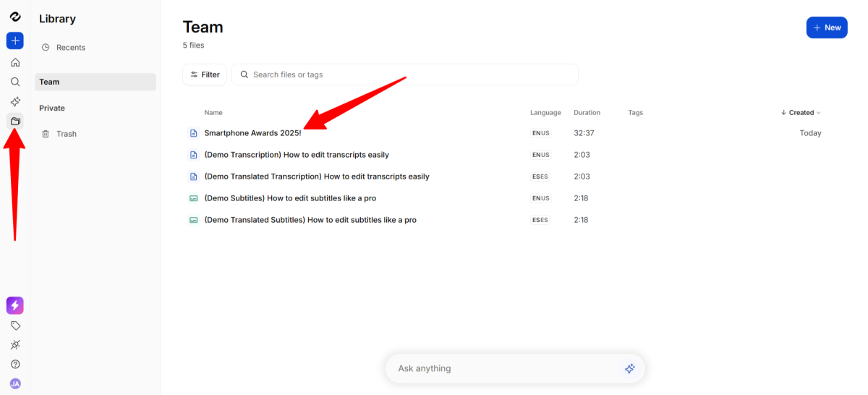Image resolution: width=868 pixels, height=395 pixels.
Task: Click the Today created date
Action: 810,133
